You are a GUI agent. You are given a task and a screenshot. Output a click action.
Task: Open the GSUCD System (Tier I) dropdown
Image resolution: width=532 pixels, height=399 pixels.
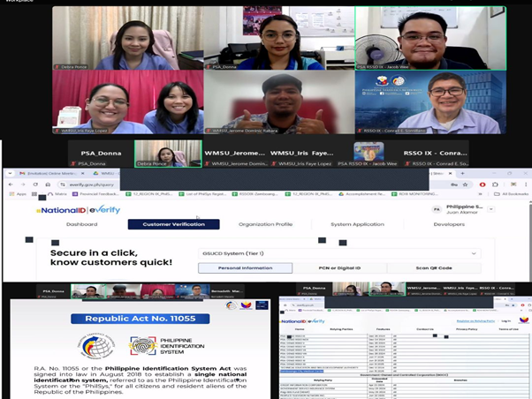(339, 253)
